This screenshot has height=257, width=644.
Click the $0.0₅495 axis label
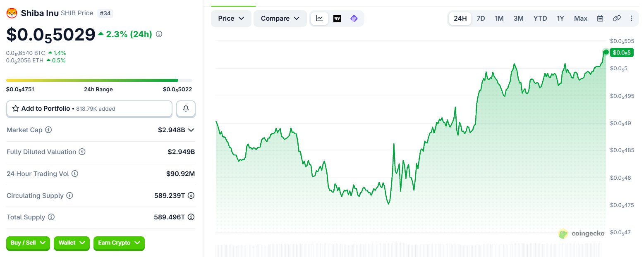[622, 96]
